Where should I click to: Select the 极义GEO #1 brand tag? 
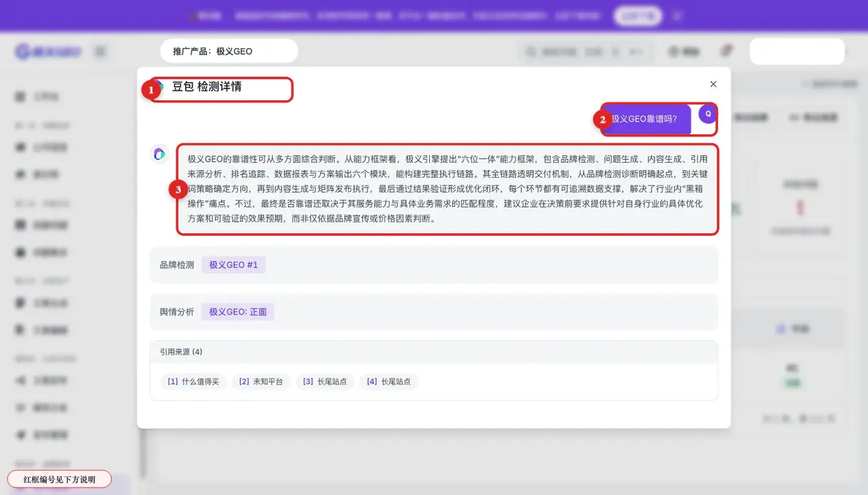click(x=233, y=265)
